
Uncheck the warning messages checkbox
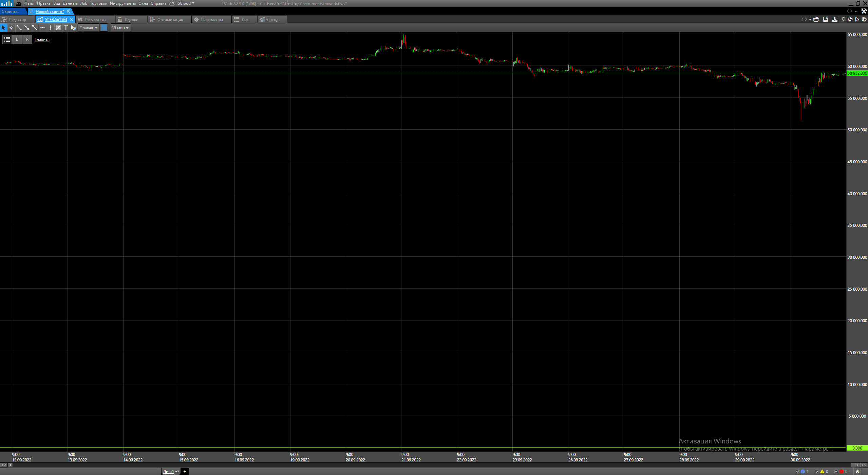817,471
